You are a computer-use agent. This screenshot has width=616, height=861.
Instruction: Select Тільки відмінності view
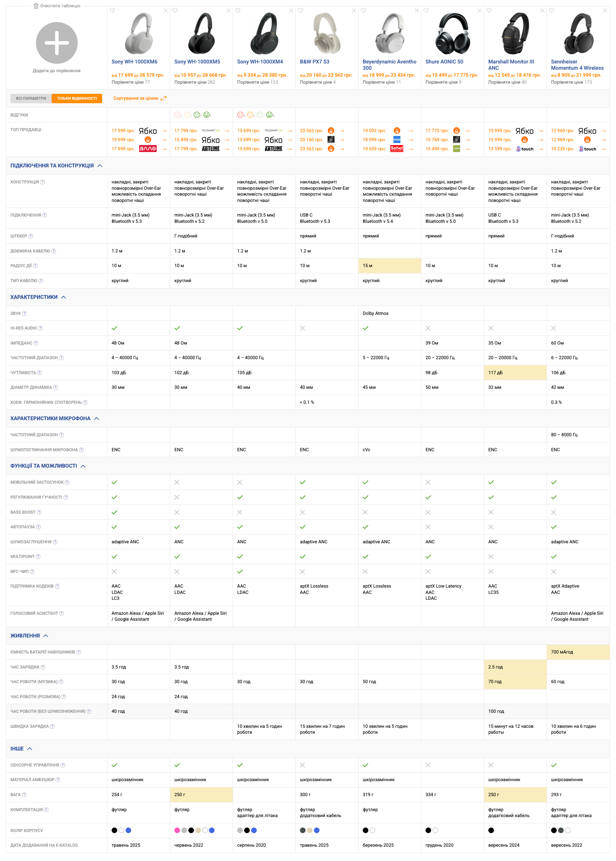77,98
